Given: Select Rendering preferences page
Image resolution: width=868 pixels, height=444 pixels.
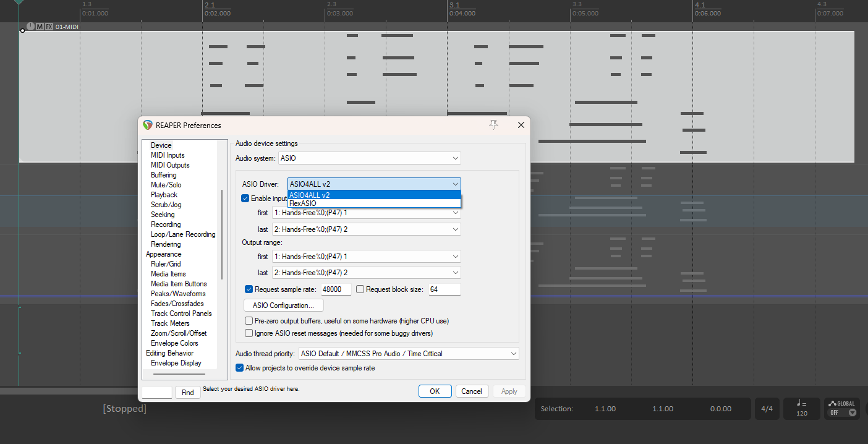Looking at the screenshot, I should point(166,244).
